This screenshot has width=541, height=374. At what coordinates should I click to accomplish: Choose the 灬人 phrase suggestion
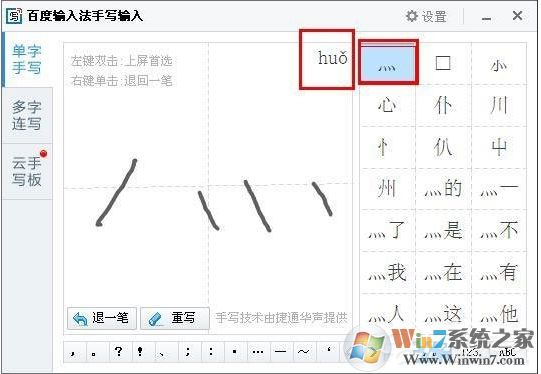click(387, 314)
